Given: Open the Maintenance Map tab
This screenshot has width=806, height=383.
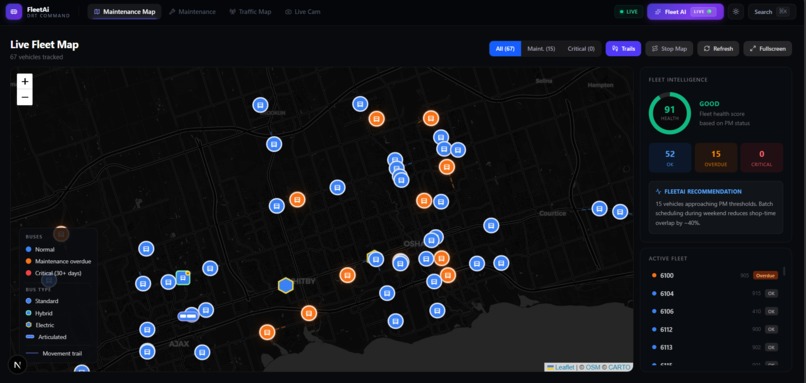Looking at the screenshot, I should point(124,12).
